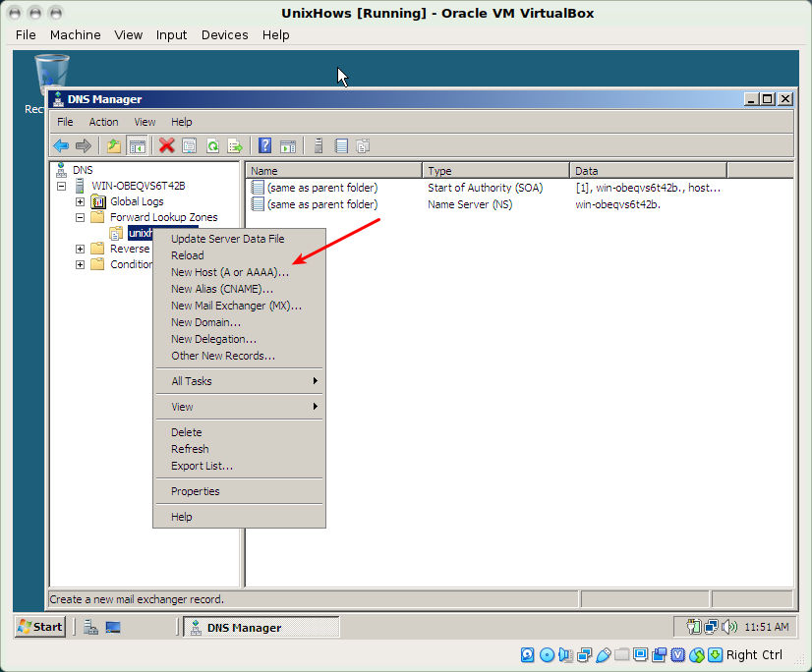The image size is (812, 672).
Task: Click the volume speaker tray icon
Action: [x=729, y=627]
